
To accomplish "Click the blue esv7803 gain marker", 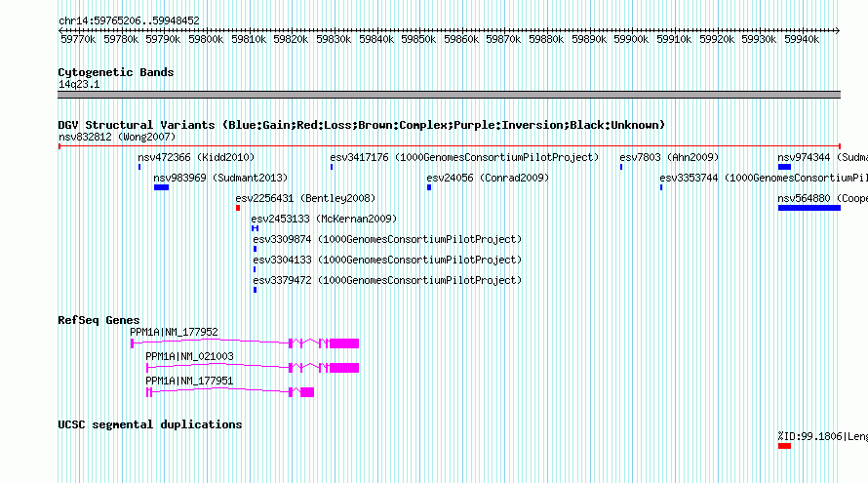I will pyautogui.click(x=621, y=167).
